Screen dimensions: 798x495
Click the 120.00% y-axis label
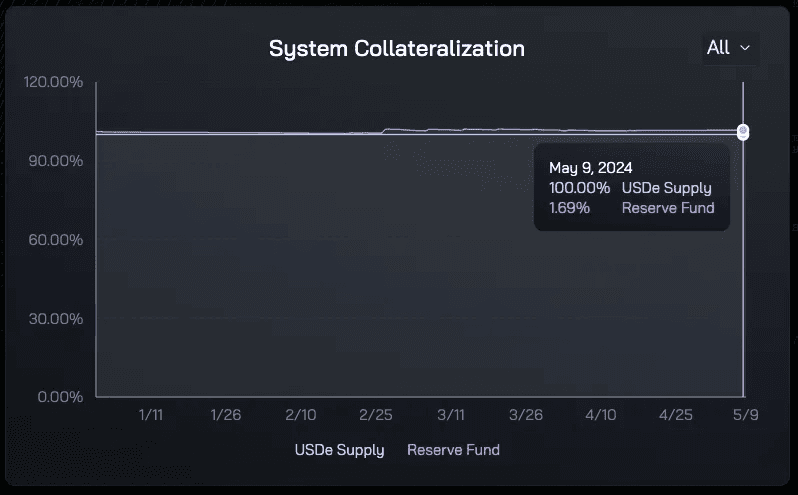pyautogui.click(x=53, y=81)
